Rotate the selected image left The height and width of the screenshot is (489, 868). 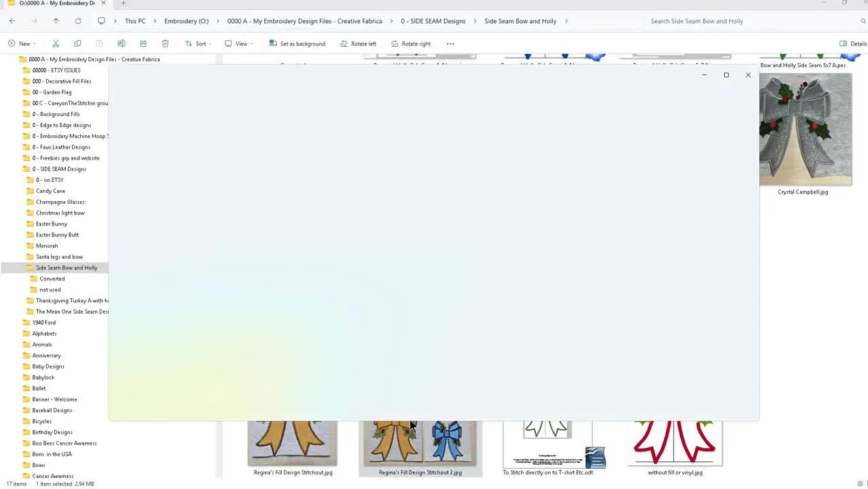click(x=358, y=43)
